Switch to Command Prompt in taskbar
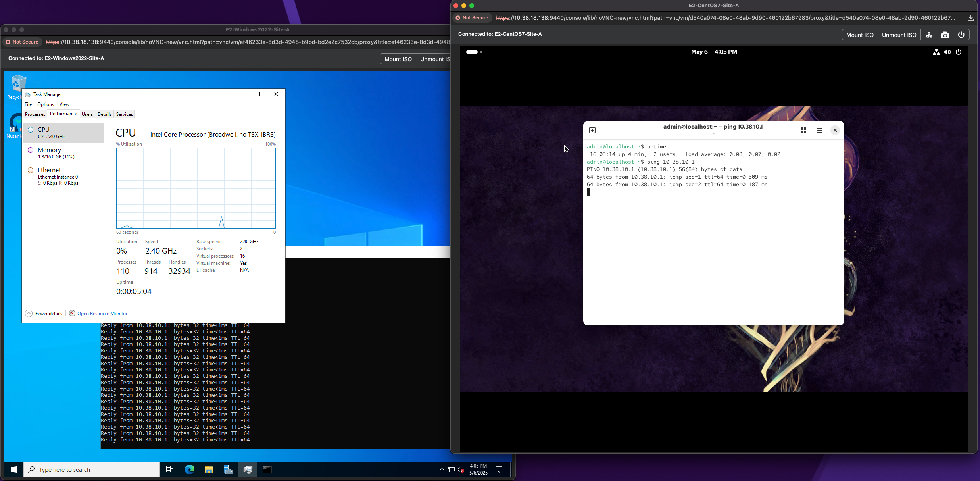This screenshot has width=980, height=481. click(x=267, y=469)
